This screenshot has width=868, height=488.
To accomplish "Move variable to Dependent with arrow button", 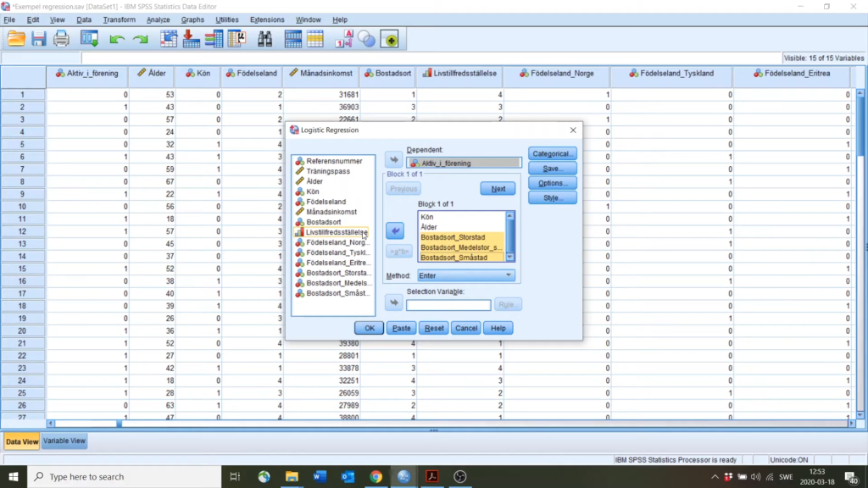I will pyautogui.click(x=393, y=160).
